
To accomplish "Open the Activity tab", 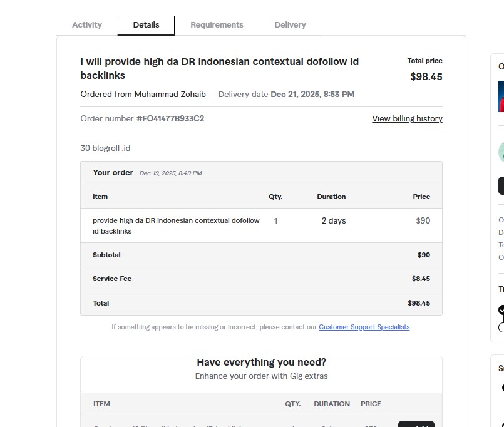I will pos(86,25).
